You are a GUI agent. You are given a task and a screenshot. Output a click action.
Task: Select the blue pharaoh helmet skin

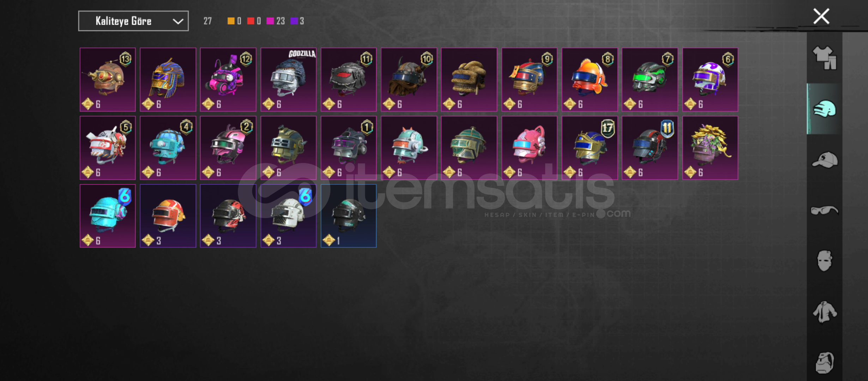168,79
